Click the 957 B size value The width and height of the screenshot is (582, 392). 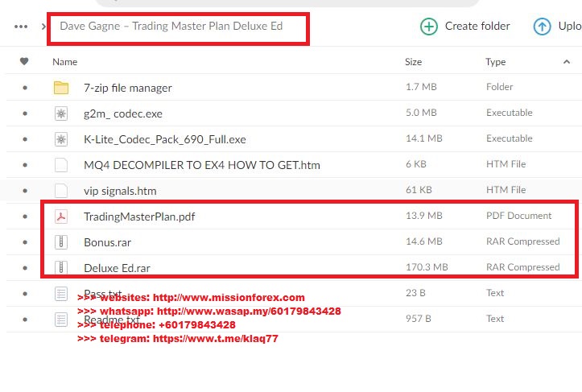tap(419, 319)
